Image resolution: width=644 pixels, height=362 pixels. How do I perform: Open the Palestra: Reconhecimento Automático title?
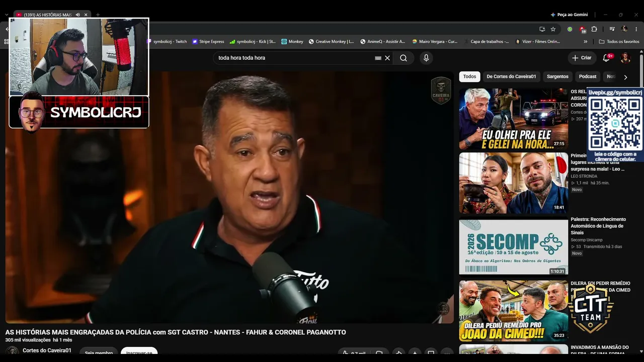click(x=598, y=226)
